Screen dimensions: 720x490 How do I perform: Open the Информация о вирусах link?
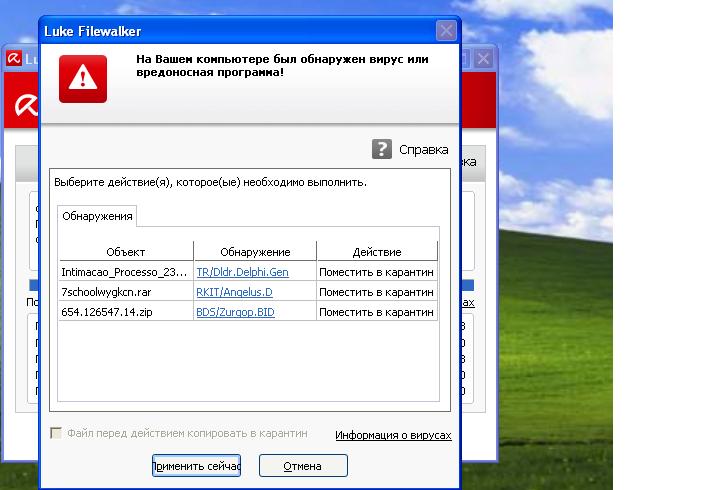pyautogui.click(x=393, y=435)
